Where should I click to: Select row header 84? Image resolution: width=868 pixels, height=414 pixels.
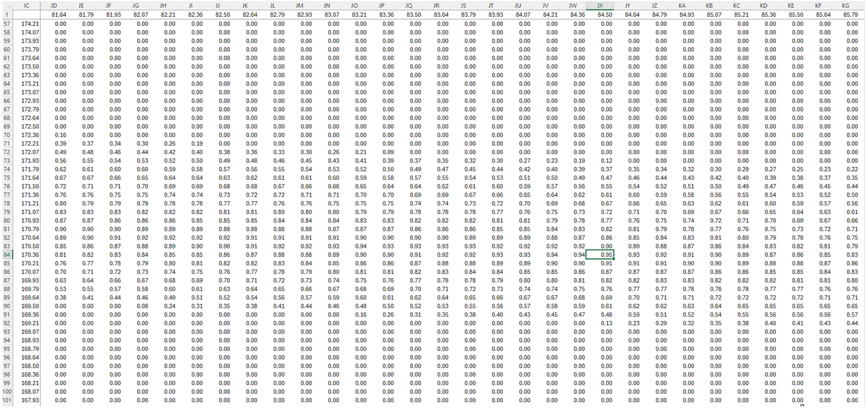[x=6, y=254]
